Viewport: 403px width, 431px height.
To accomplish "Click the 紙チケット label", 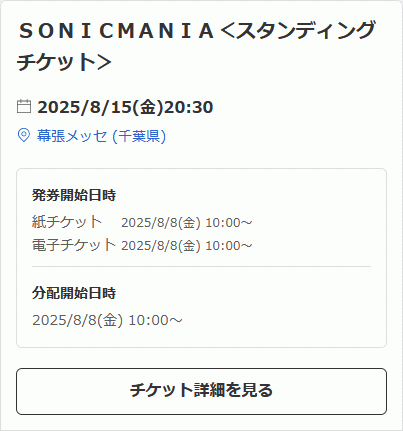I will pyautogui.click(x=67, y=222).
